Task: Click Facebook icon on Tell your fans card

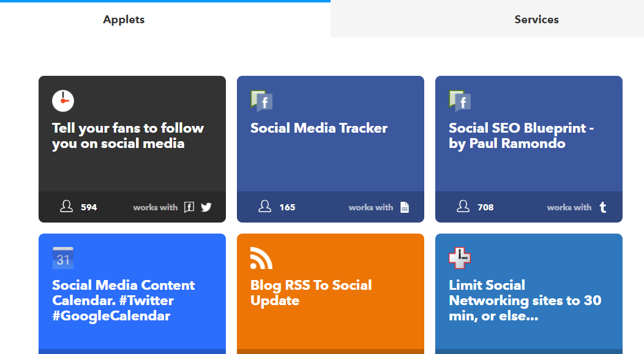Action: point(189,207)
